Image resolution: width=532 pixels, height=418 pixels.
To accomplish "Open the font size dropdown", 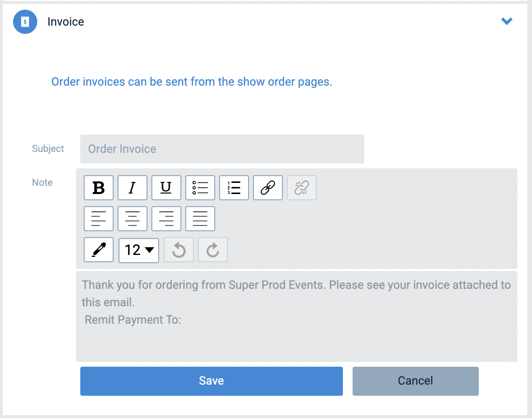I will click(x=139, y=250).
